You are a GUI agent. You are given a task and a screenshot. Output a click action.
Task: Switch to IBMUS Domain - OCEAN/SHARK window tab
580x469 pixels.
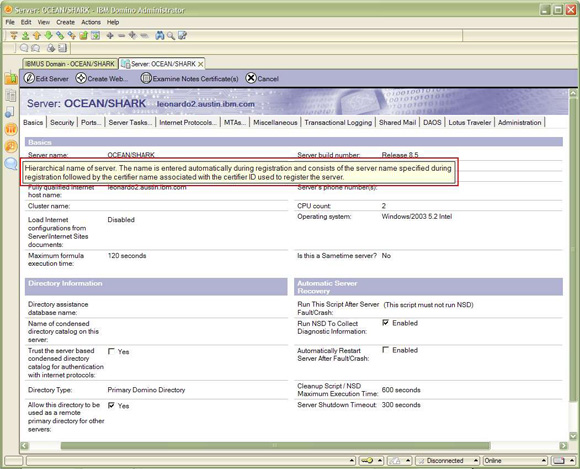point(70,64)
